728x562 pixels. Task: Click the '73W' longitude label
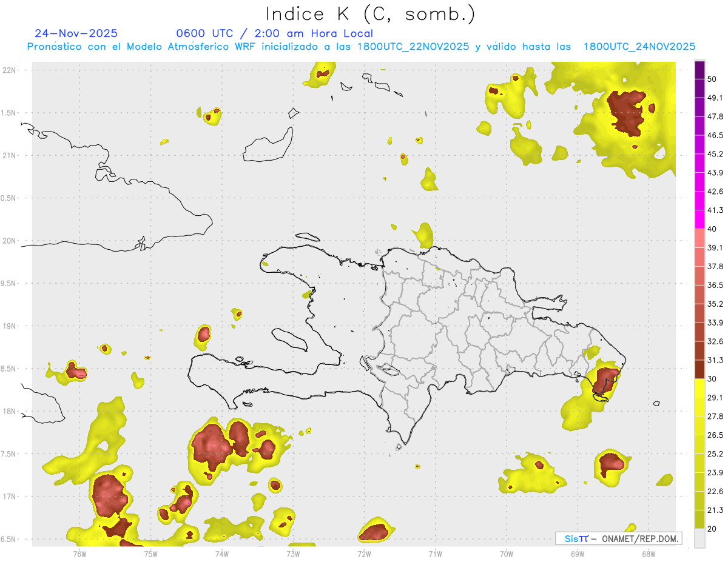coord(292,554)
